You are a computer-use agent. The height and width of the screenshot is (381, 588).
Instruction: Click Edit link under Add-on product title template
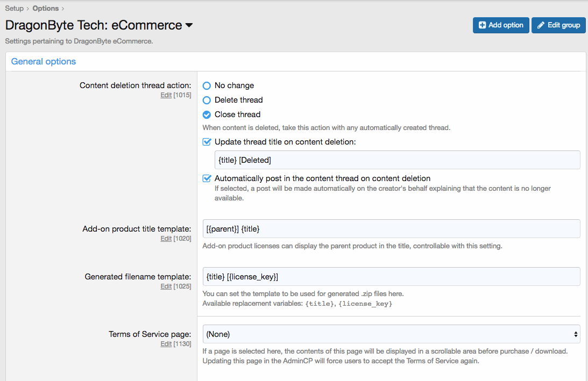[166, 239]
